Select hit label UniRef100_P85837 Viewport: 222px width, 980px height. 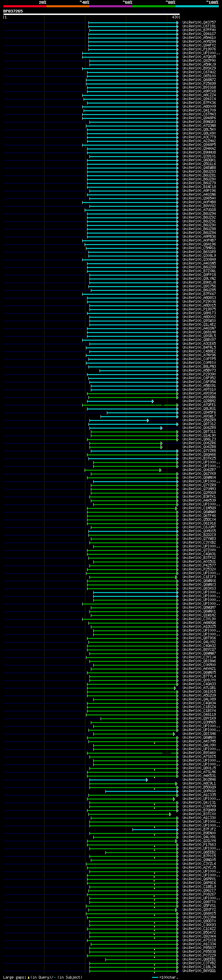click(x=199, y=948)
